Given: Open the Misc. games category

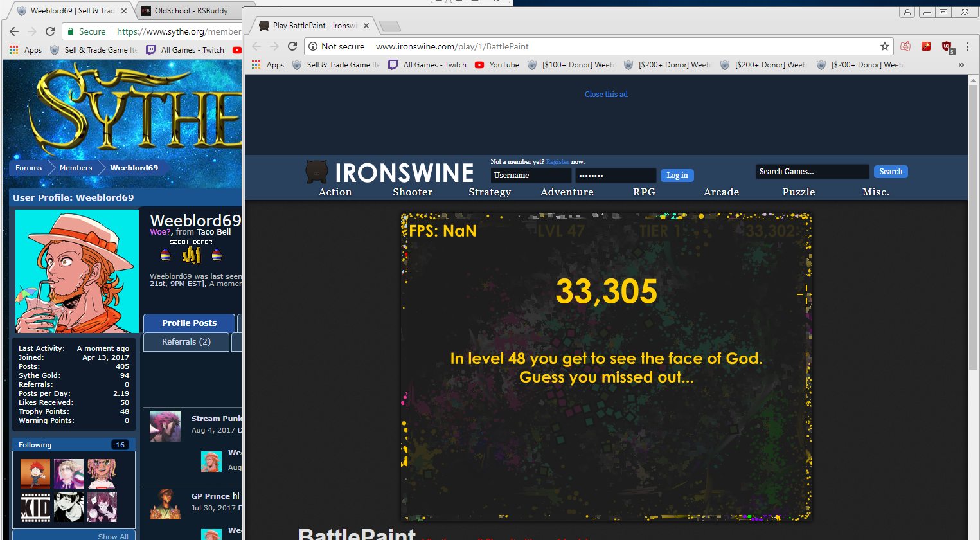Looking at the screenshot, I should pos(876,192).
